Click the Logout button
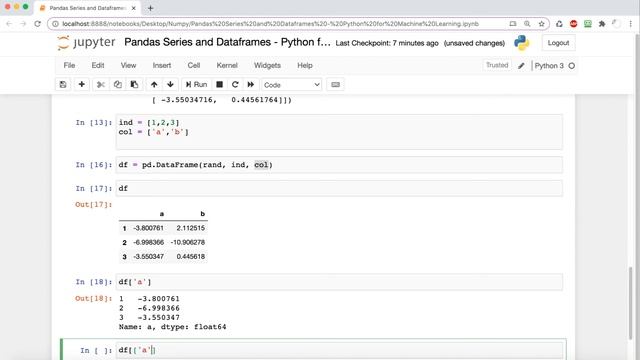 tap(558, 43)
